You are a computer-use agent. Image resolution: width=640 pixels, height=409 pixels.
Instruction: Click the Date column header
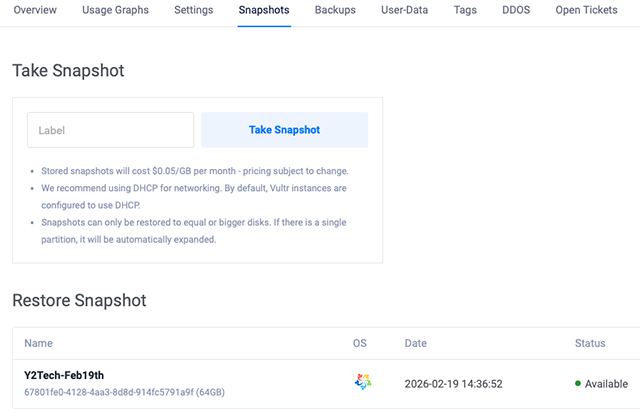point(416,343)
